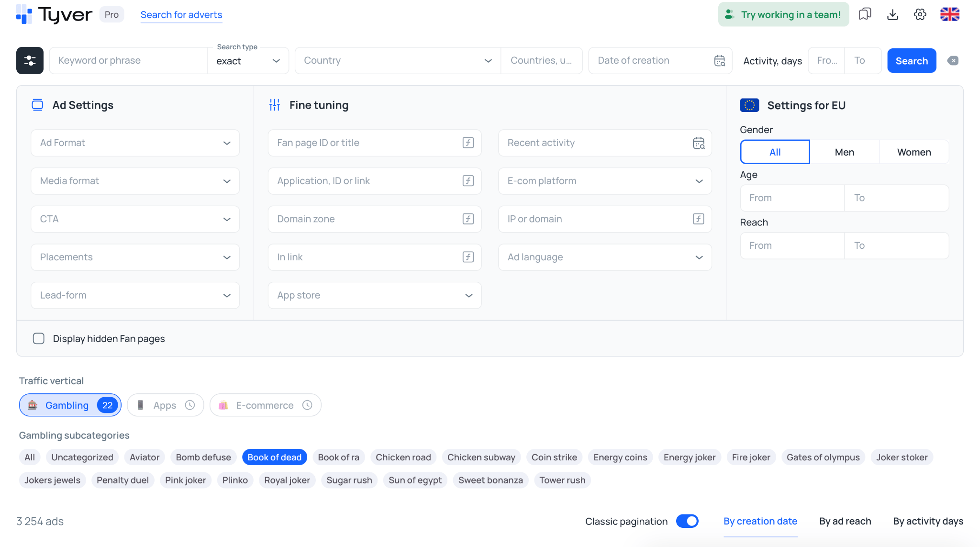The image size is (980, 547).
Task: Click the Ad Settings heading icon
Action: coord(37,105)
